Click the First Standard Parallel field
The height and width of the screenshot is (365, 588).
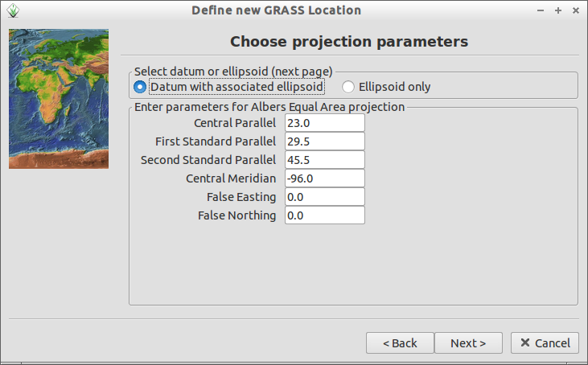325,141
